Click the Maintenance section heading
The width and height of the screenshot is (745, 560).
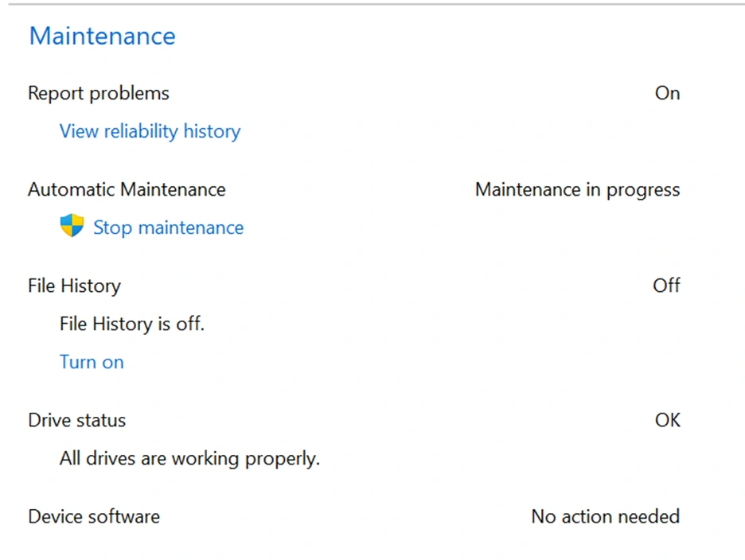pos(102,36)
